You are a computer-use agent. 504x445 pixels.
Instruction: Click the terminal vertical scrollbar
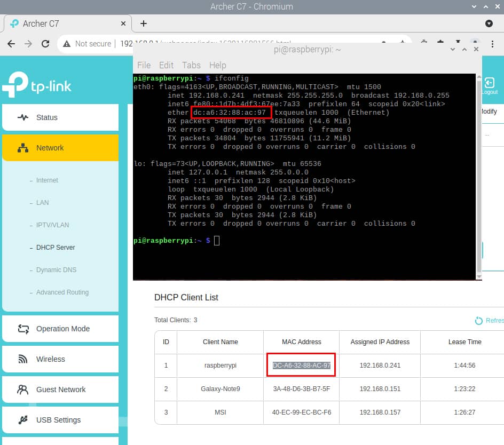(479, 177)
